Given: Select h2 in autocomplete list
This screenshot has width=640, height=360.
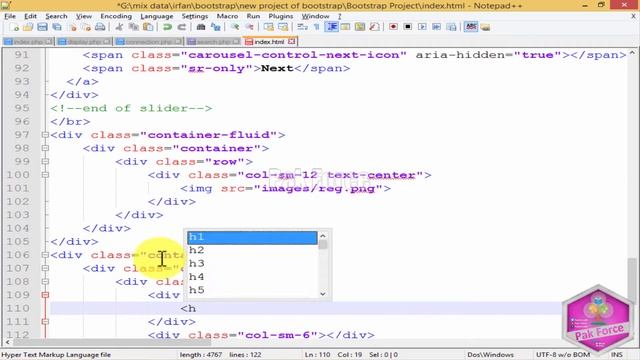Looking at the screenshot, I should [x=252, y=250].
